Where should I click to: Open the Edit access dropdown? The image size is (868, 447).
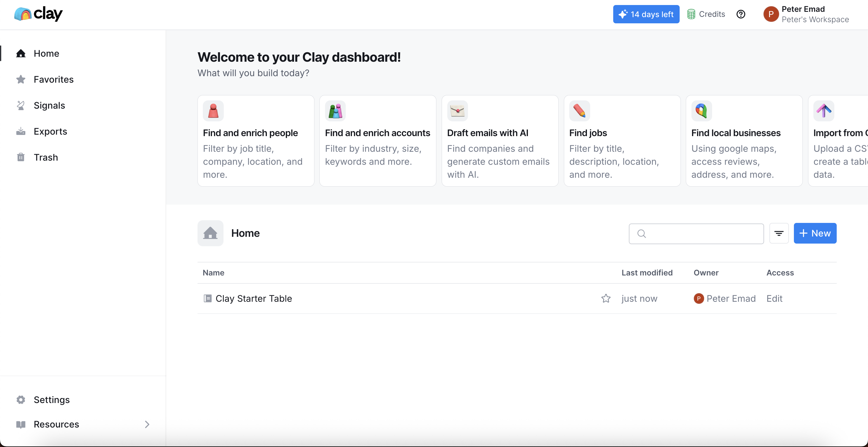(774, 298)
